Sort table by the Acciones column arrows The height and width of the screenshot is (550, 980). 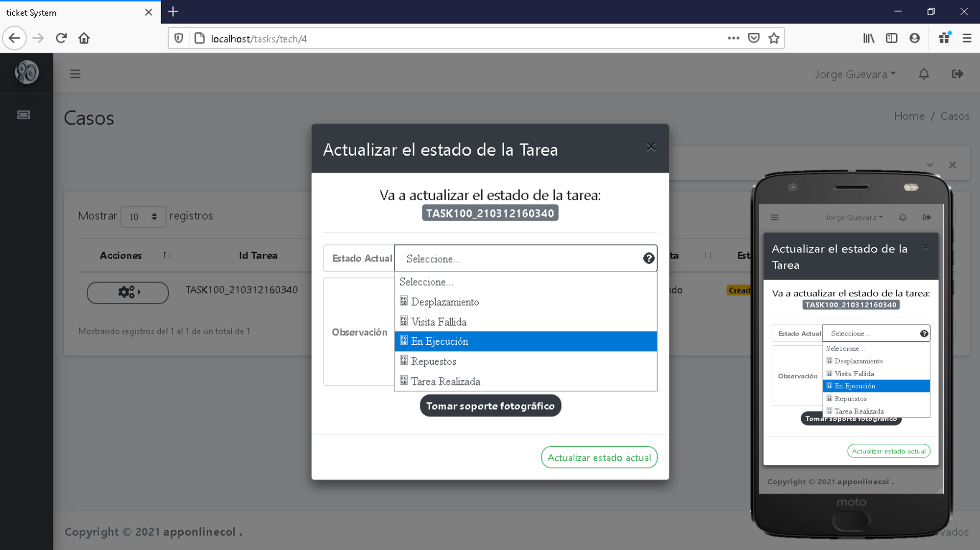(167, 255)
